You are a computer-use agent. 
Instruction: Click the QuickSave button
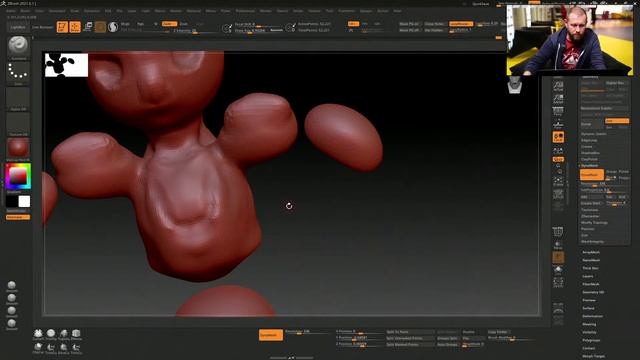480,4
